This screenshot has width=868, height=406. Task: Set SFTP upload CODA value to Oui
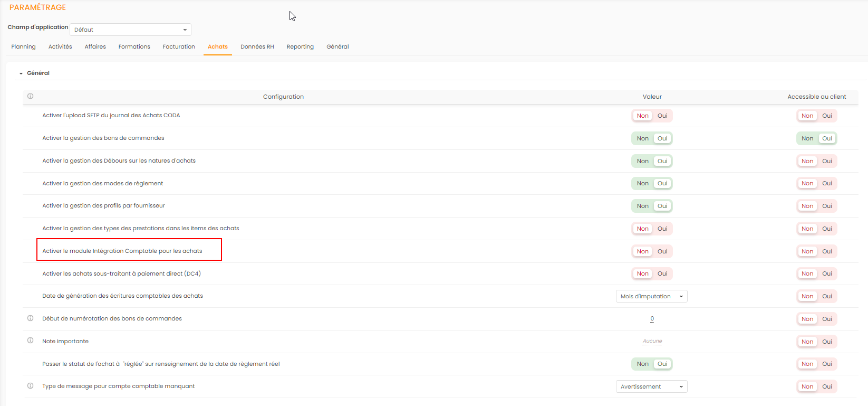coord(662,116)
